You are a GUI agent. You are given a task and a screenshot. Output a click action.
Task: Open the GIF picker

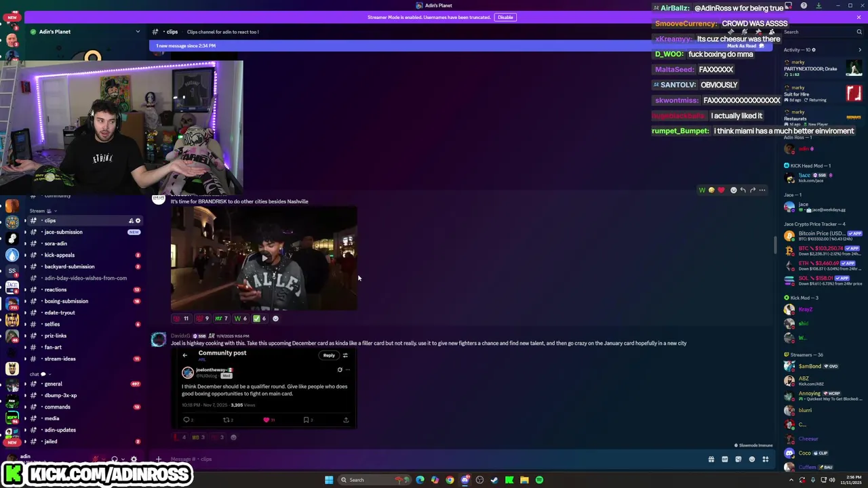click(x=725, y=459)
